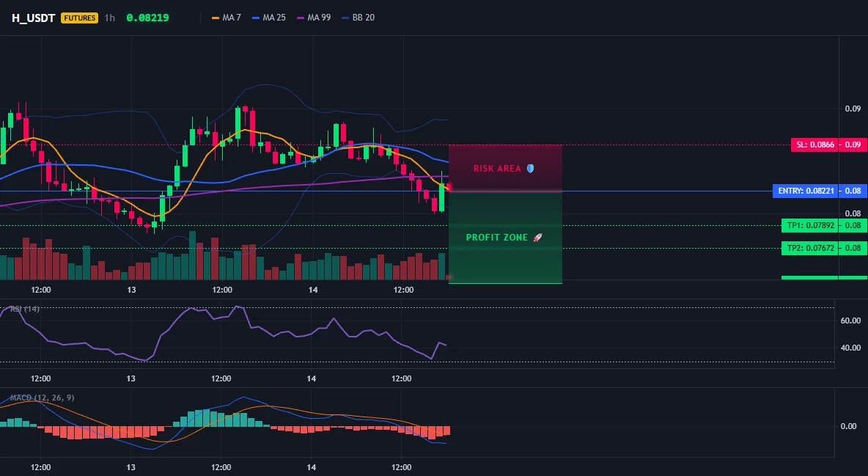The width and height of the screenshot is (868, 476).
Task: Click the green TP2: 0.07672 label
Action: click(x=809, y=248)
